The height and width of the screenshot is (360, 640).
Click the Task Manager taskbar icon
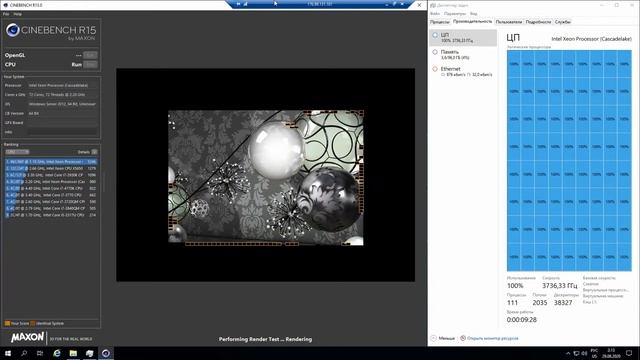(x=89, y=353)
